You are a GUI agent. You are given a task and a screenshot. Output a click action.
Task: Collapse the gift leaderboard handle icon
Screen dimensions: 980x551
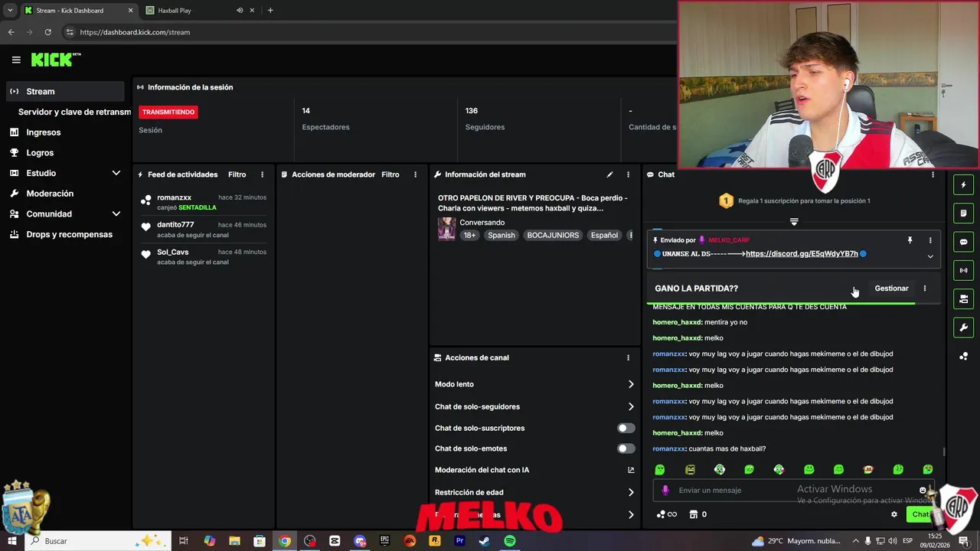(794, 222)
